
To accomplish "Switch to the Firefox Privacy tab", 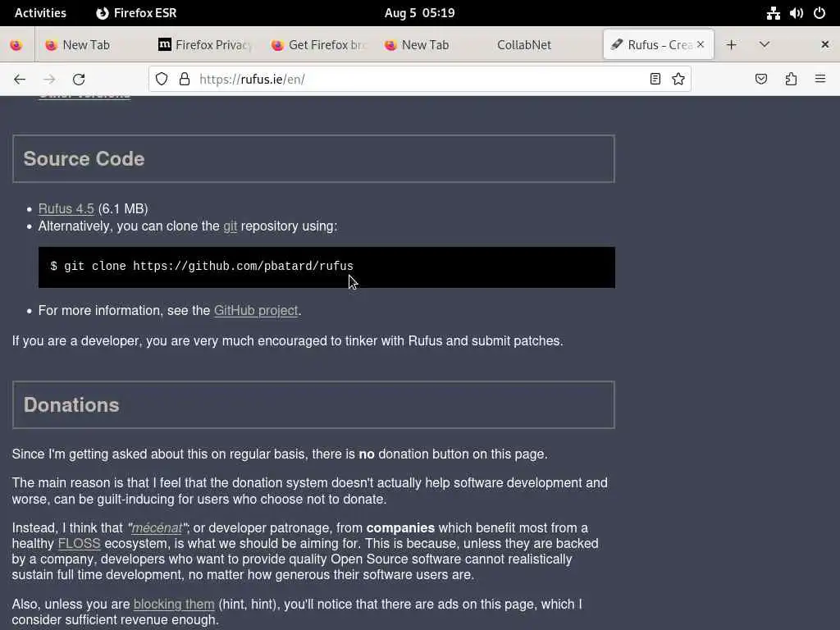I will [x=204, y=45].
